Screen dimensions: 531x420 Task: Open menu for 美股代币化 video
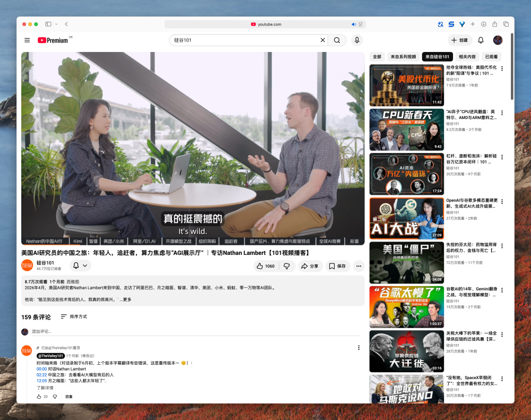502,68
